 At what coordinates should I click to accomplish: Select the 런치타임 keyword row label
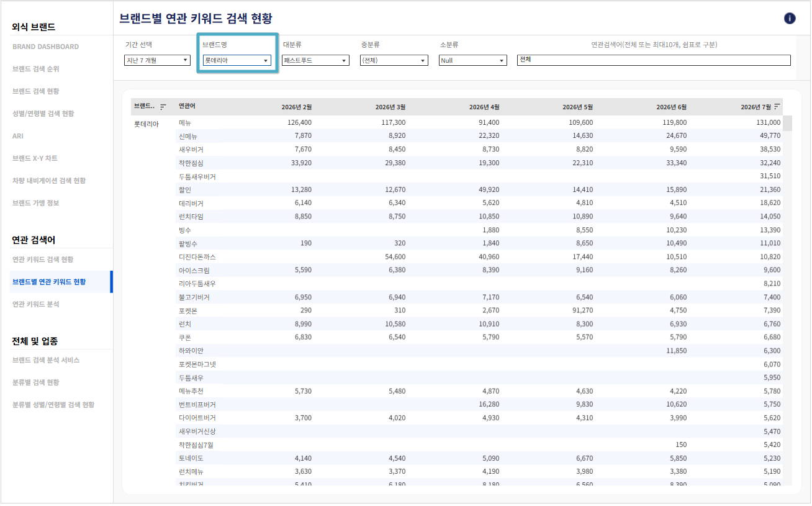pyautogui.click(x=191, y=217)
